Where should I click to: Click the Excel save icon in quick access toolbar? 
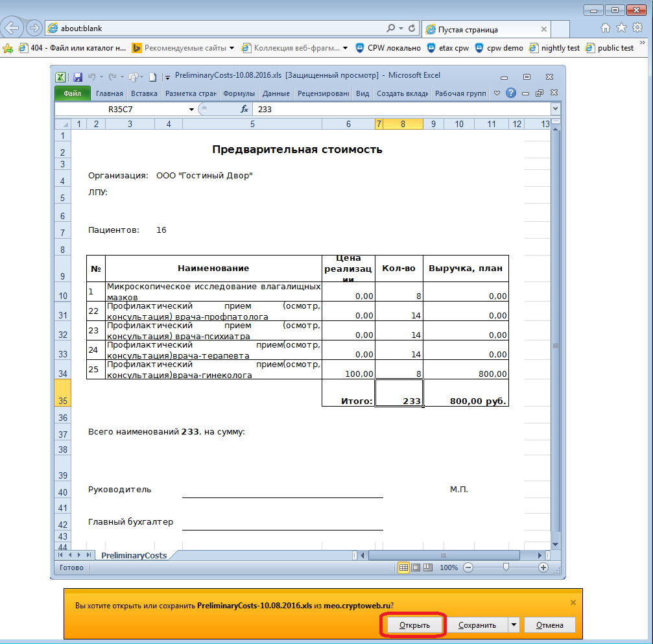point(78,77)
